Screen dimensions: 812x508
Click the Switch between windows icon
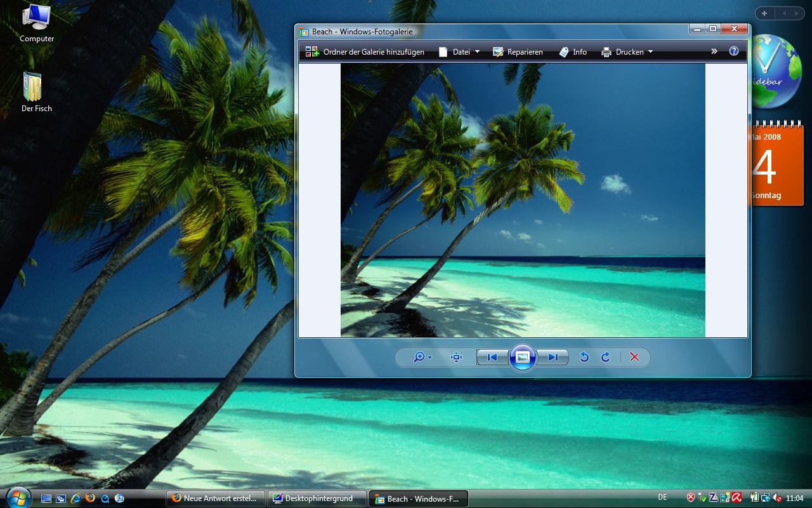coord(61,498)
